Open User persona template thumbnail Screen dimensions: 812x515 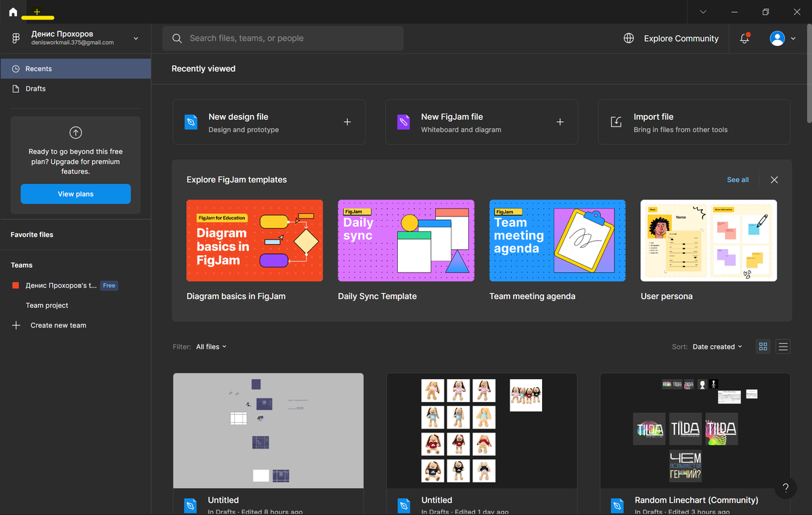coord(708,240)
